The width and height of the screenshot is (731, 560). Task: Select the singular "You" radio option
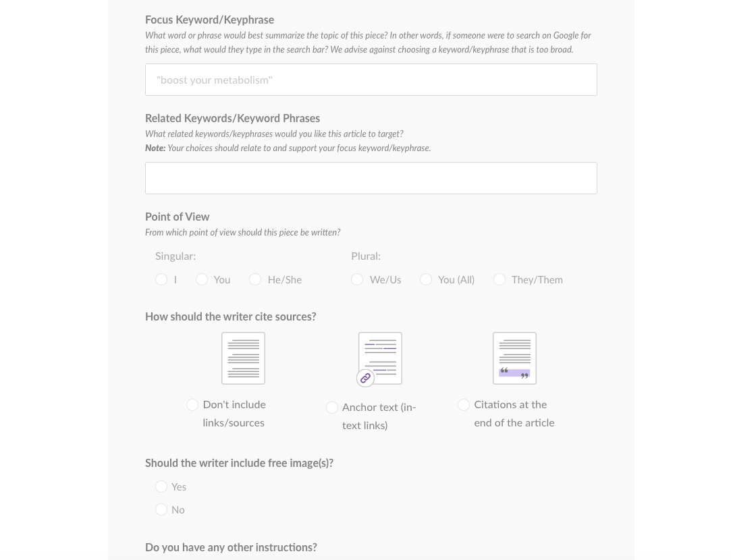tap(202, 279)
